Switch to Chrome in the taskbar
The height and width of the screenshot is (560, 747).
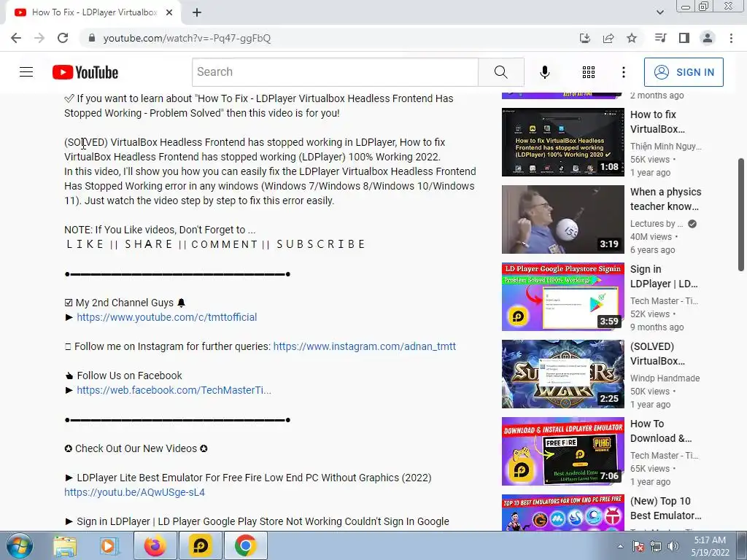(x=245, y=545)
